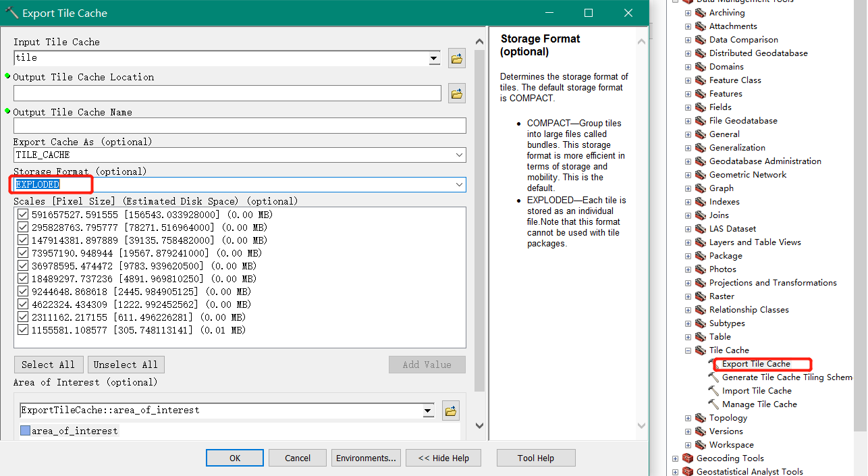868x476 pixels.
Task: Click Geometric Network toolset icon
Action: [701, 175]
